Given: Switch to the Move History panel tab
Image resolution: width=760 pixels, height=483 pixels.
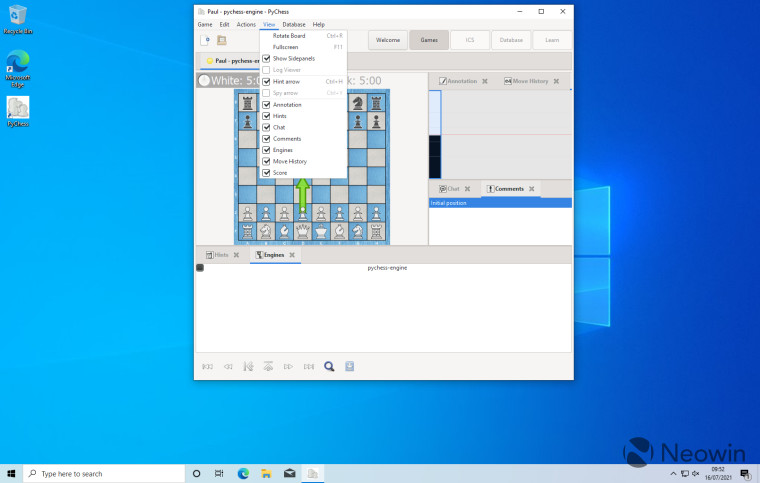Looking at the screenshot, I should click(526, 81).
